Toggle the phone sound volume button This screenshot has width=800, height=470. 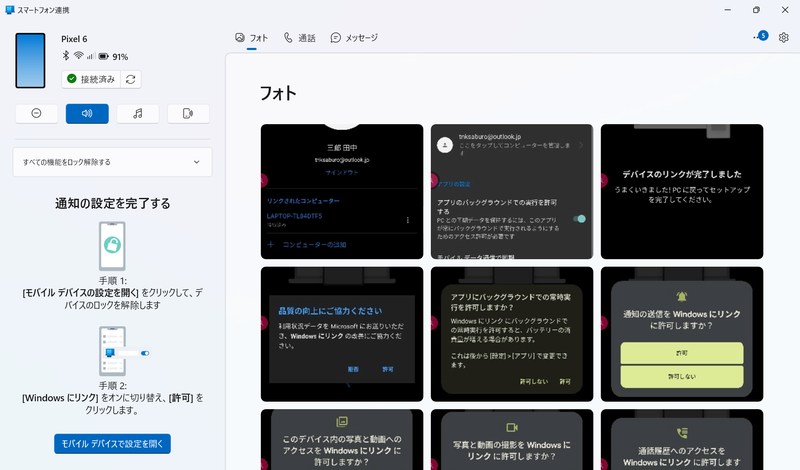[87, 113]
